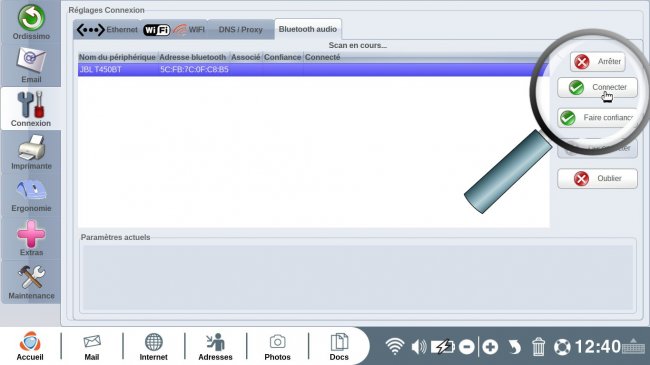Image resolution: width=650 pixels, height=365 pixels.
Task: Click the lifebuoy help icon
Action: (x=562, y=347)
